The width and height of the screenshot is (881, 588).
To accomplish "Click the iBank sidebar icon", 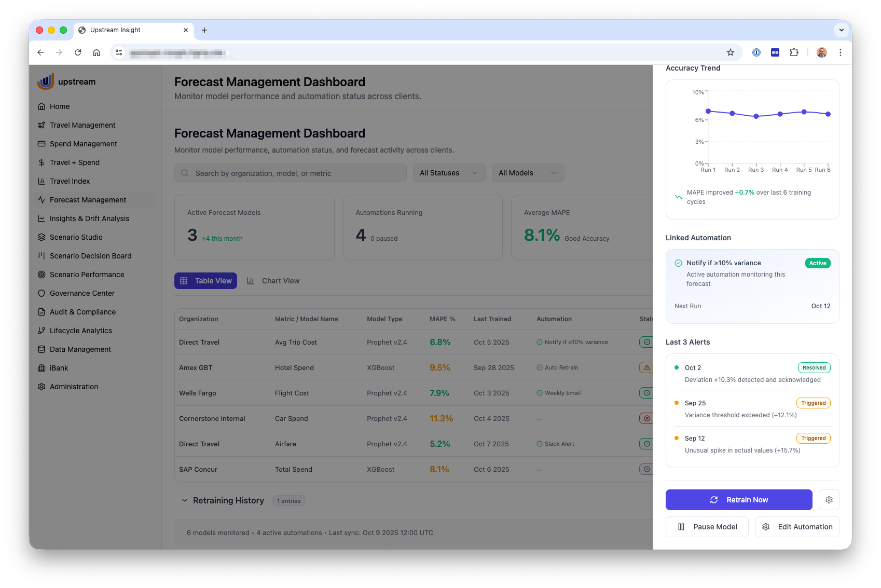I will point(42,368).
